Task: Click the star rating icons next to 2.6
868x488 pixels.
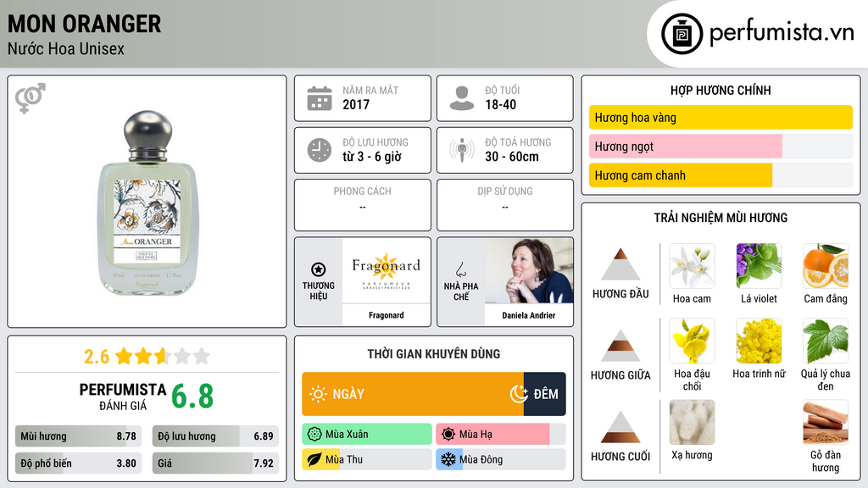Action: [163, 356]
